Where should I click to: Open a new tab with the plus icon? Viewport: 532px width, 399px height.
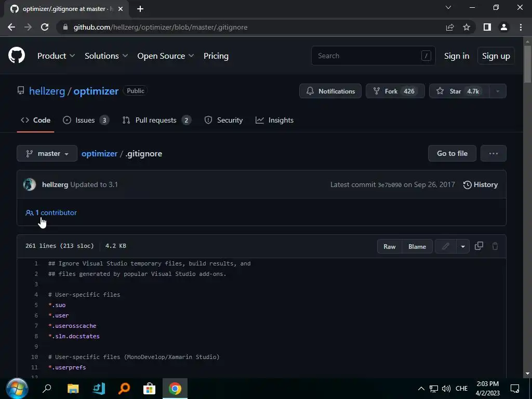pos(140,9)
